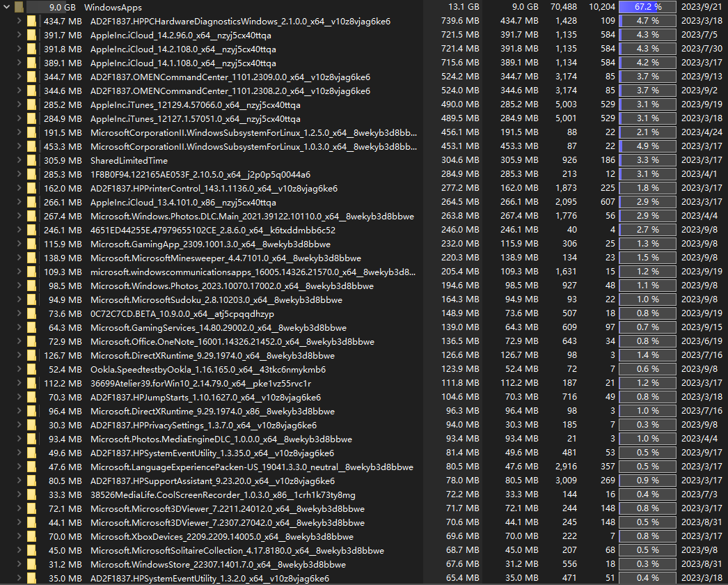Screen dimensions: 728x585
Task: Click folder icon of WindowsSubsystemForLinux_1.0.3.0
Action: point(31,146)
